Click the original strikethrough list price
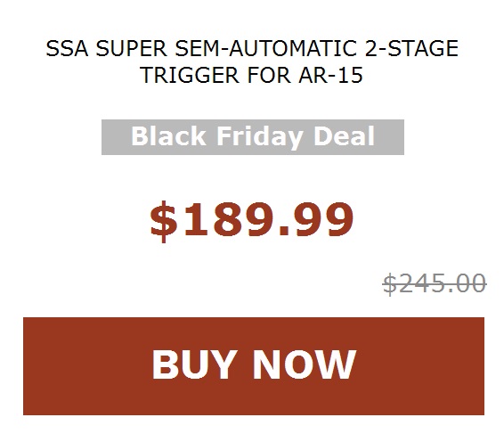Screen dimensions: 504x442 435,283
